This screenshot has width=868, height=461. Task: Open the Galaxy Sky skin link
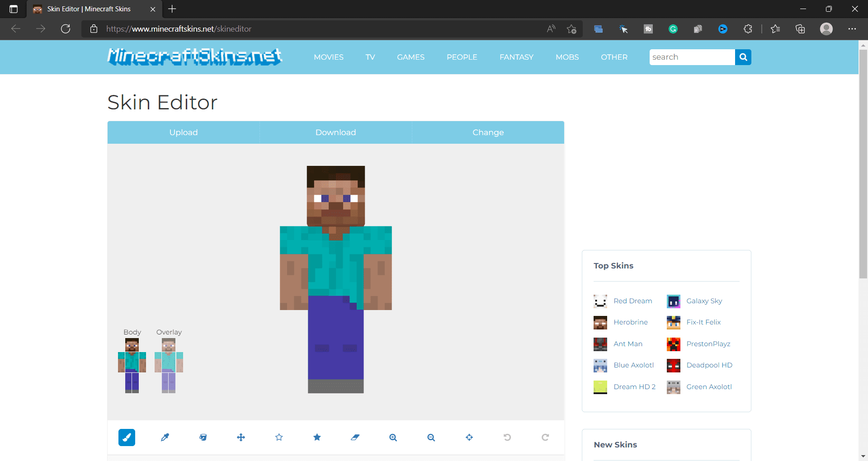tap(704, 301)
